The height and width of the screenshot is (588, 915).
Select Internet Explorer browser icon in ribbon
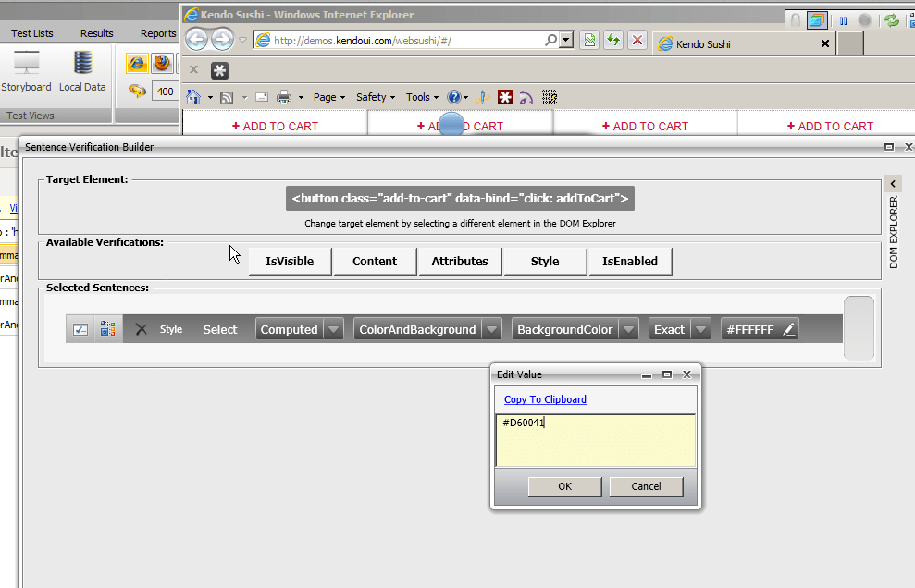coord(137,63)
